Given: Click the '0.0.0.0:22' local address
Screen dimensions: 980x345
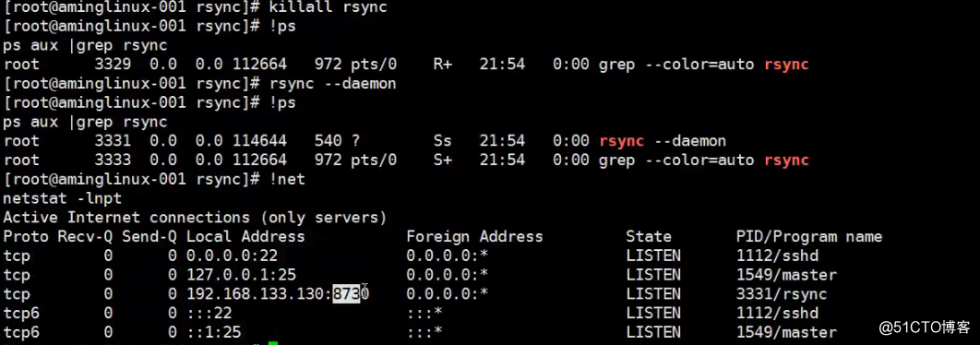Looking at the screenshot, I should (232, 256).
